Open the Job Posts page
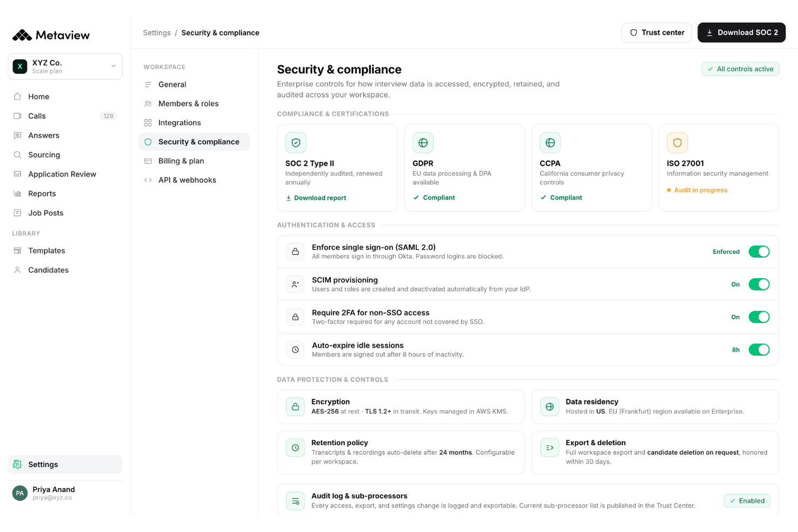Viewport: 798px width, 532px height. [x=65, y=213]
